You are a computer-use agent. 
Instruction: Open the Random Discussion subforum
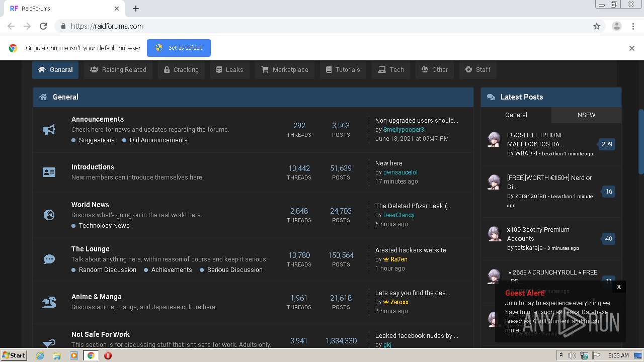pos(108,270)
